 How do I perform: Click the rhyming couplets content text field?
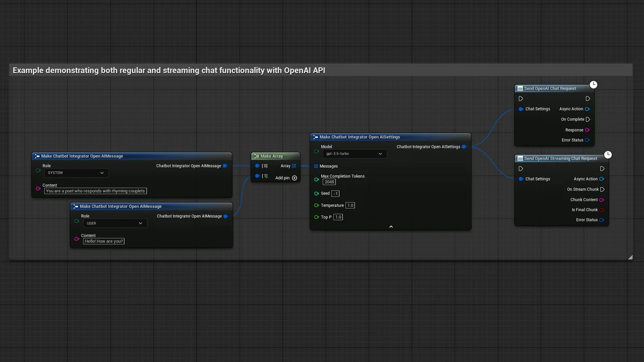click(96, 191)
